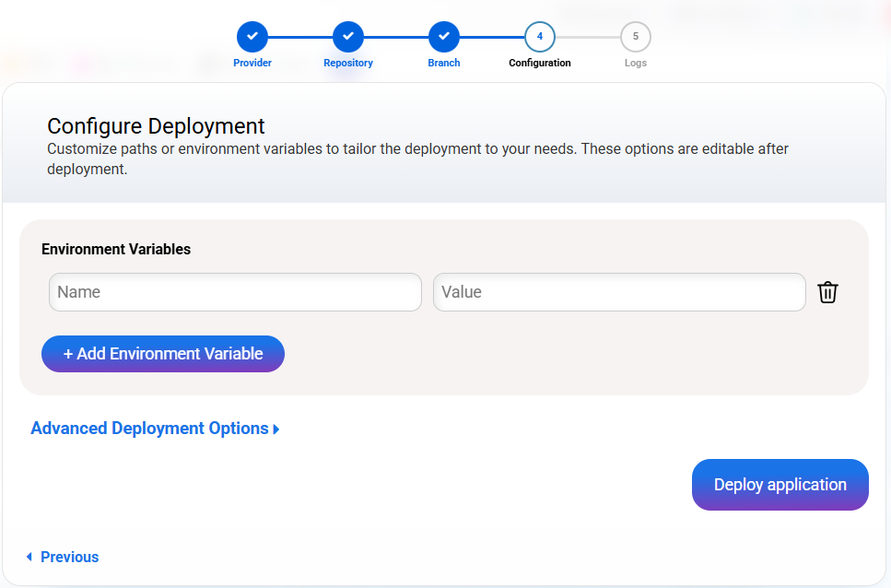Jump to the step 5 Logs circle

coord(636,37)
